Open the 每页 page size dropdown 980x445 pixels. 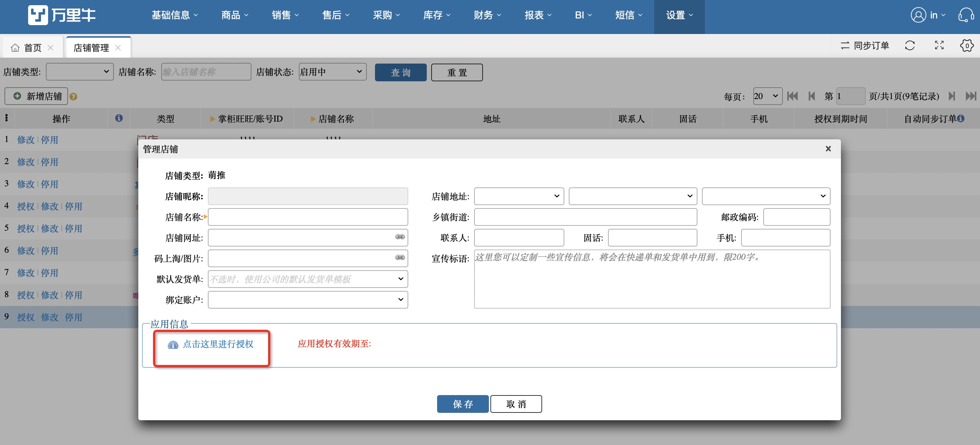coord(767,96)
